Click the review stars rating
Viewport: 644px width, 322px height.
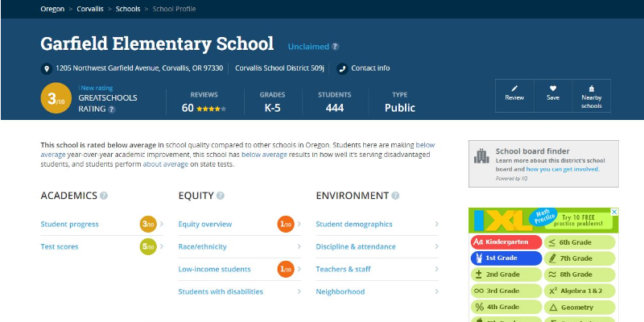click(211, 109)
